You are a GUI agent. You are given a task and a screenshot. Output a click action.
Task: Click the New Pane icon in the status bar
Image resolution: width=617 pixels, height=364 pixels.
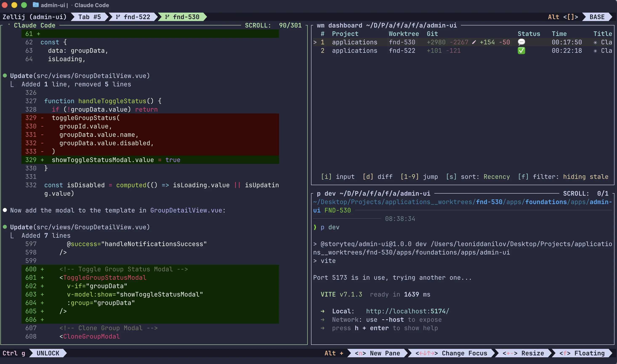[361, 353]
